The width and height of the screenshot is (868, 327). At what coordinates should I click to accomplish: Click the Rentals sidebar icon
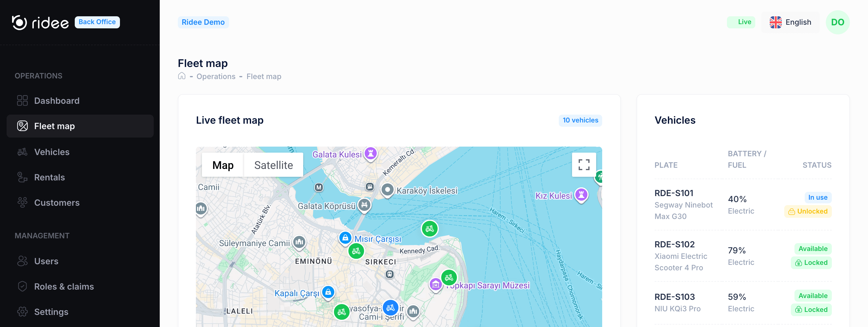click(22, 177)
